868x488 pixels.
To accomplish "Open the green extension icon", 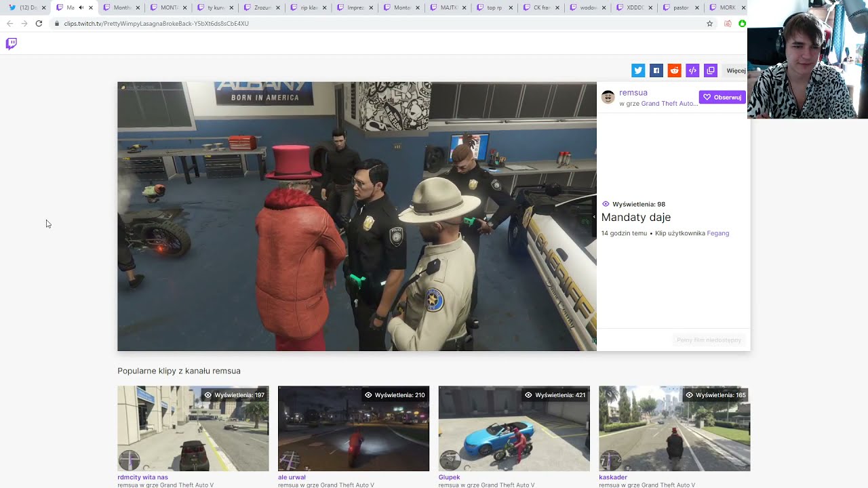I will (742, 23).
